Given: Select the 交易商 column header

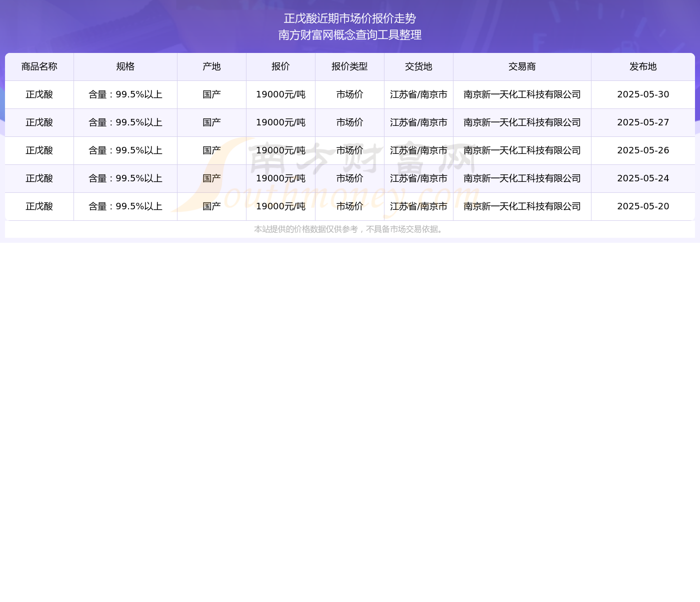Looking at the screenshot, I should coord(522,66).
